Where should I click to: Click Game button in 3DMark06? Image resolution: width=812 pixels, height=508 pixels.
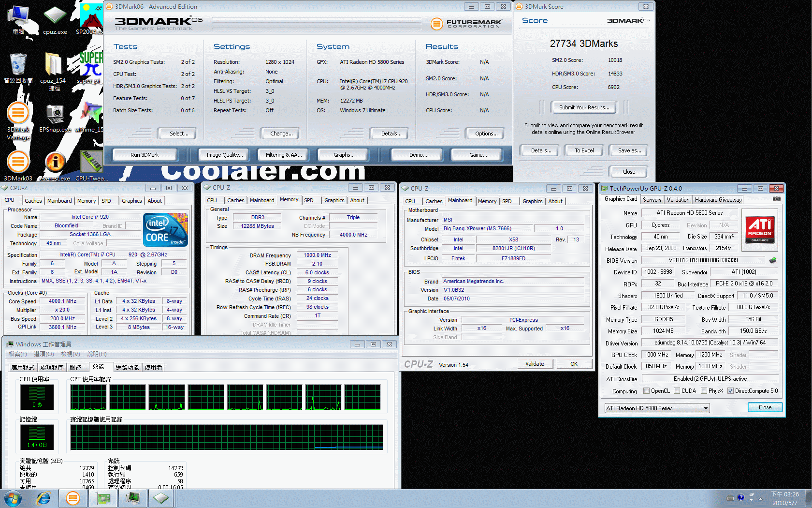click(x=478, y=155)
